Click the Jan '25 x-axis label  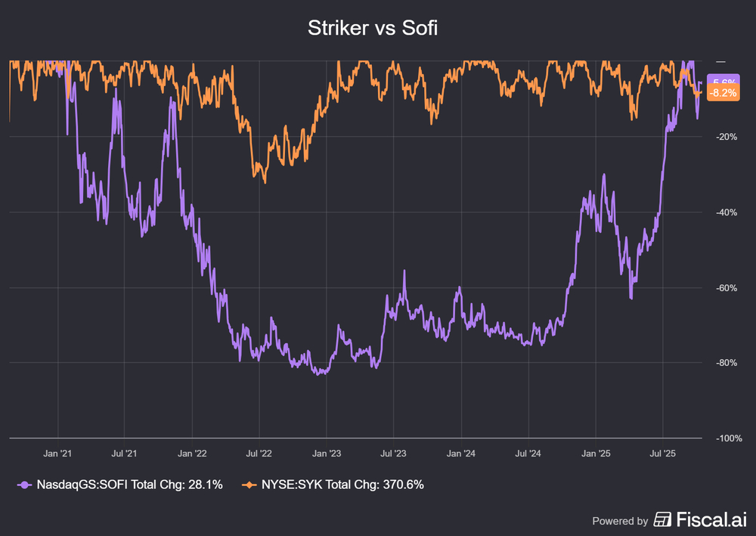pyautogui.click(x=595, y=454)
